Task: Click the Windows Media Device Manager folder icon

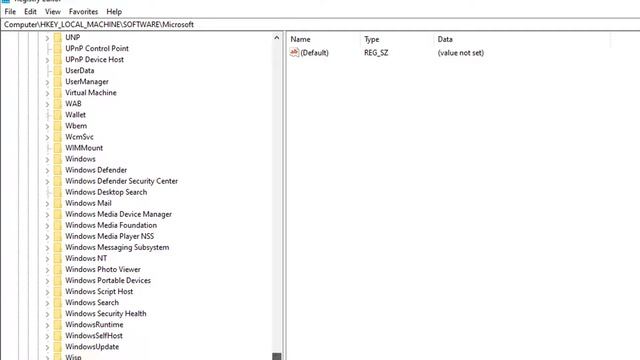Action: pyautogui.click(x=58, y=214)
